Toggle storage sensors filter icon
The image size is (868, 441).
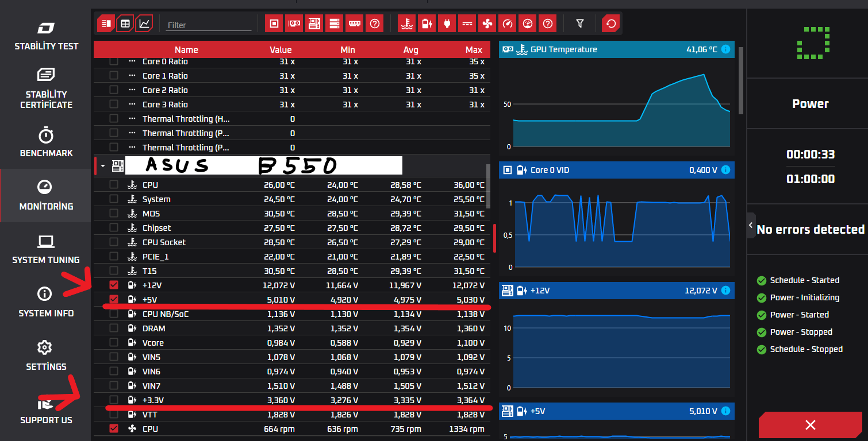pyautogui.click(x=335, y=24)
